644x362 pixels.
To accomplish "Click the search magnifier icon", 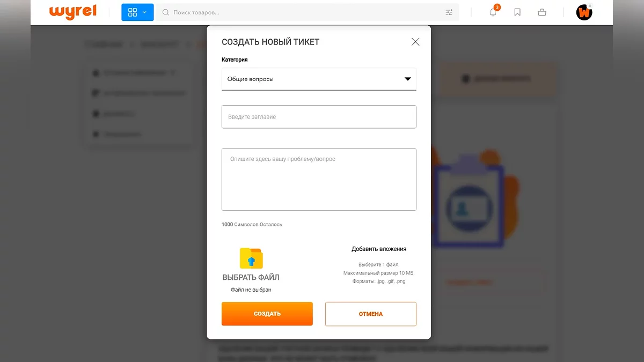I will [x=166, y=12].
